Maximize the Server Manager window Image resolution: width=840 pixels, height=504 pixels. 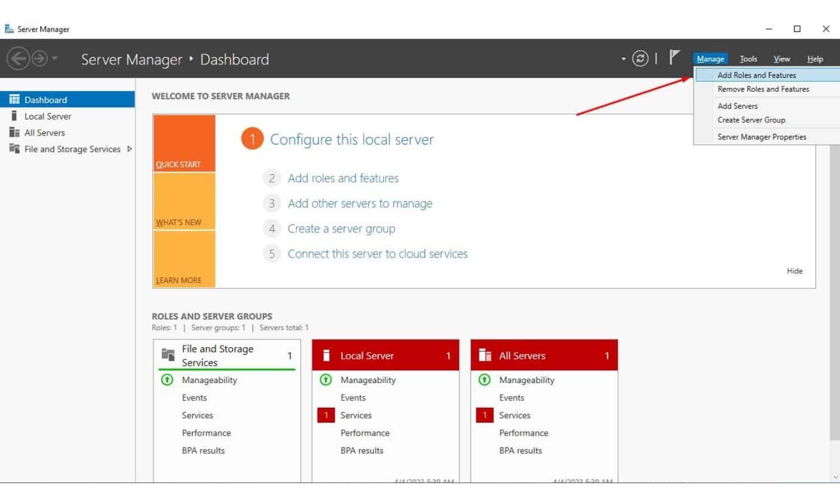797,29
